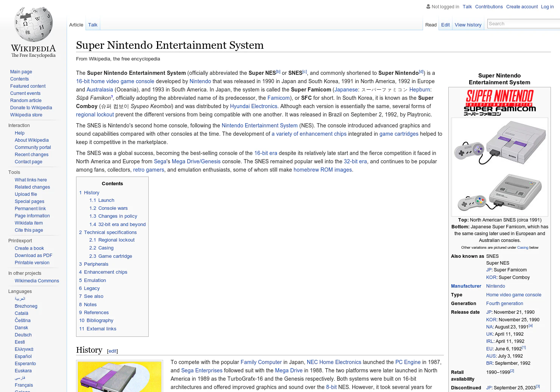The width and height of the screenshot is (560, 392).
Task: Open the Hyundai Electronics link
Action: point(254,106)
